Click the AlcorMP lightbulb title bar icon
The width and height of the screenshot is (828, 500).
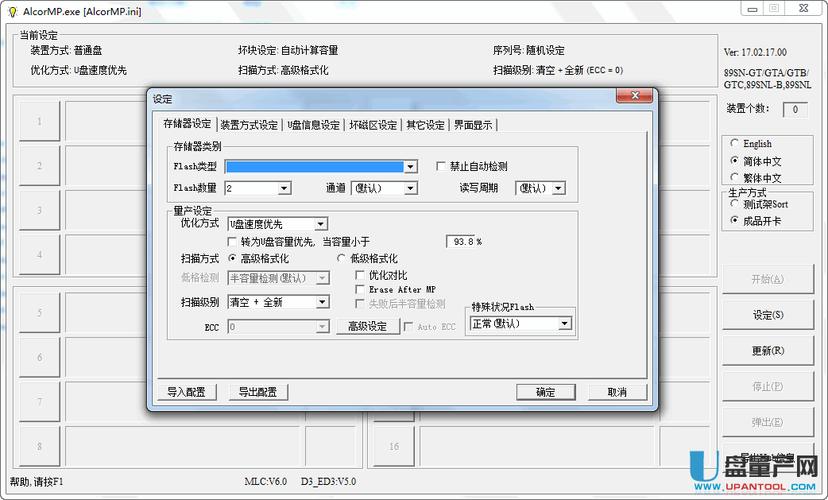click(x=13, y=11)
